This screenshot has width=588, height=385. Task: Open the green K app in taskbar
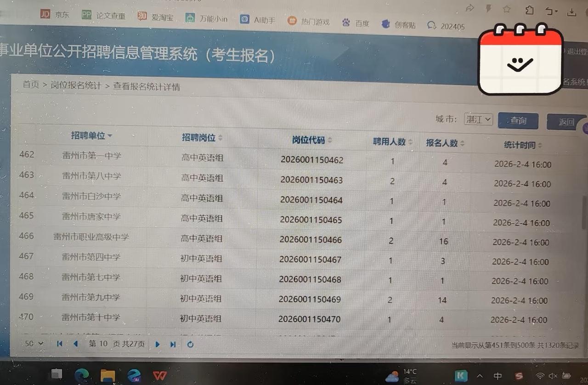(x=461, y=375)
